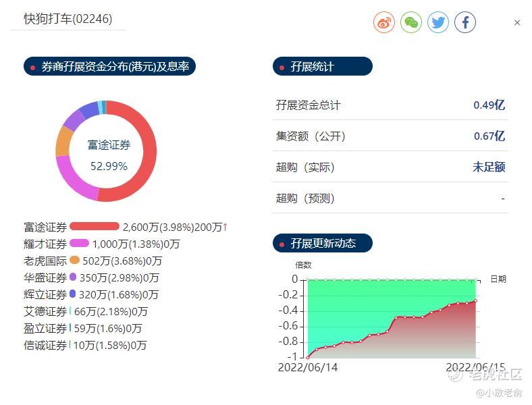This screenshot has height=405, width=532.
Task: Click the orange 老虎国际 donut segment
Action: point(63,142)
